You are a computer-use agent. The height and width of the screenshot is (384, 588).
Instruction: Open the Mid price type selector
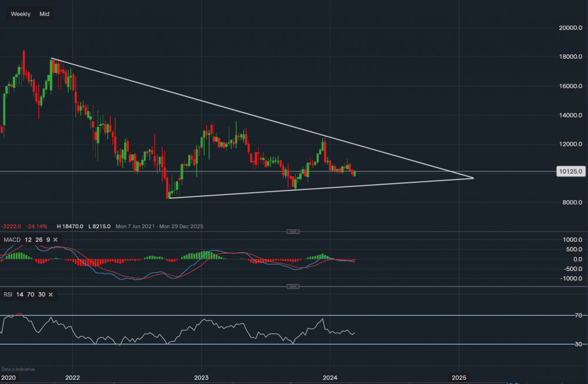(x=45, y=14)
